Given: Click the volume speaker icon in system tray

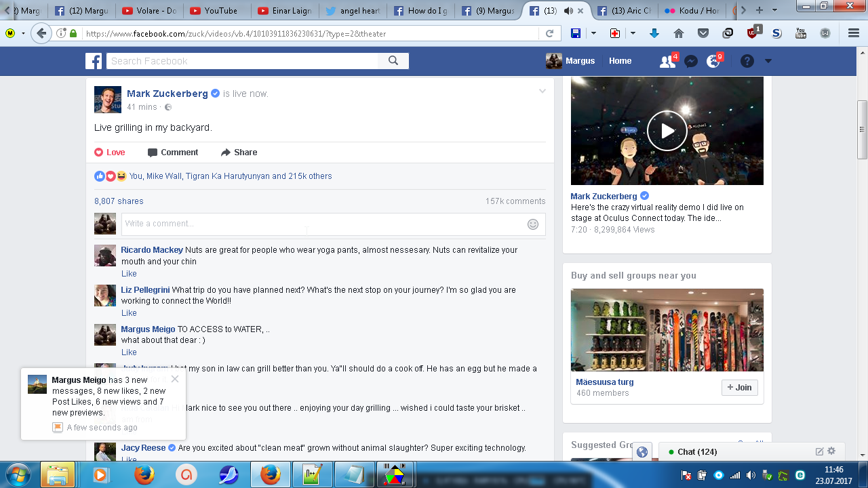Looking at the screenshot, I should 751,475.
